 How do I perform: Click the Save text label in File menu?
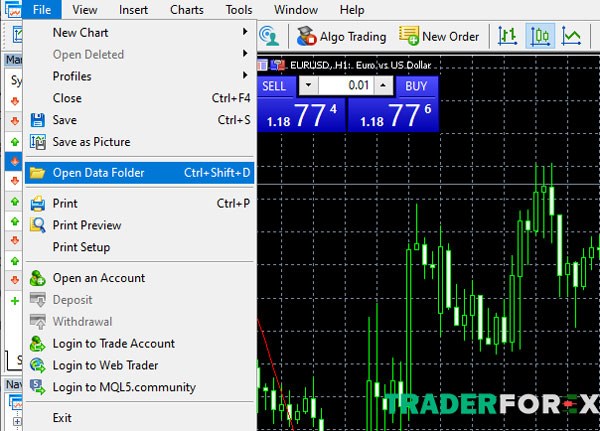(x=65, y=120)
